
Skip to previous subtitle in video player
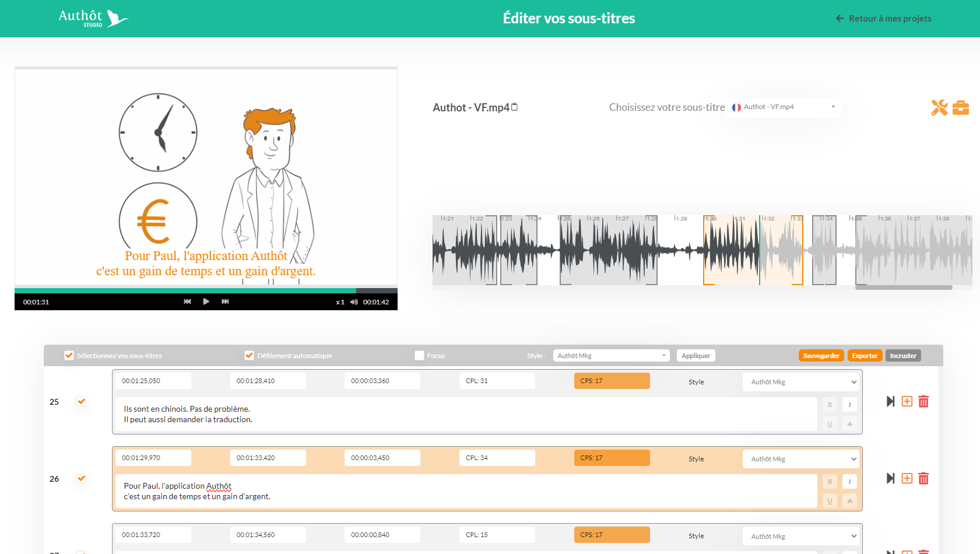pos(187,301)
